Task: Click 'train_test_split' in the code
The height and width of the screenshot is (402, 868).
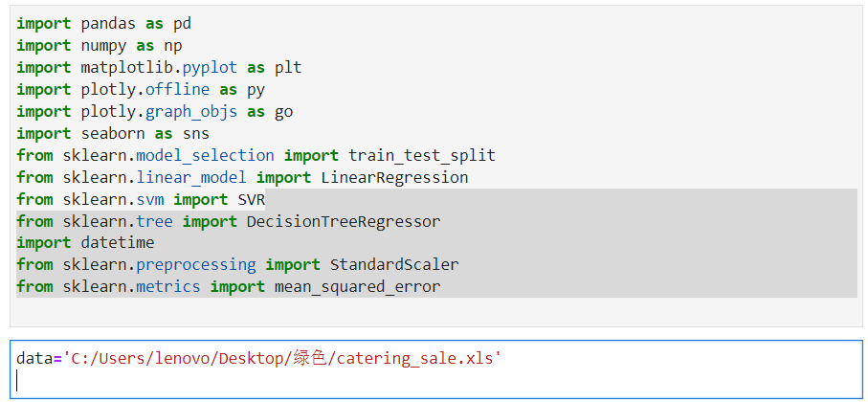Action: coord(422,155)
